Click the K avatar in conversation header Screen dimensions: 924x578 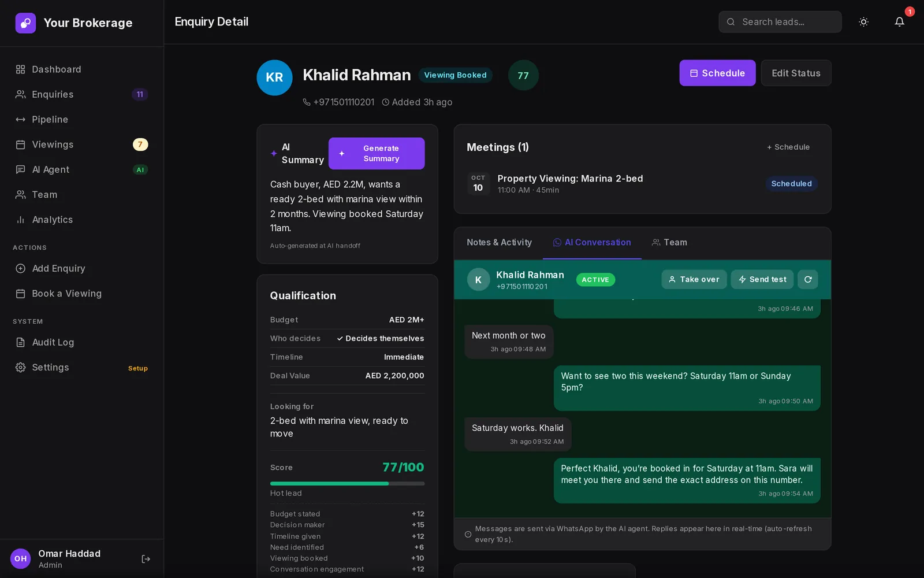click(478, 280)
